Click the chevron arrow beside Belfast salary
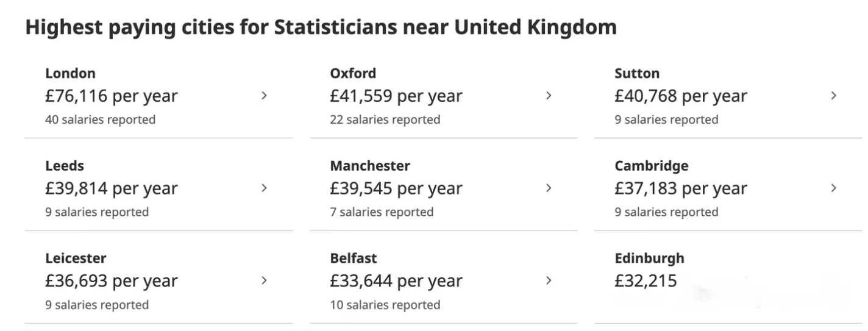The width and height of the screenshot is (868, 331). (549, 280)
